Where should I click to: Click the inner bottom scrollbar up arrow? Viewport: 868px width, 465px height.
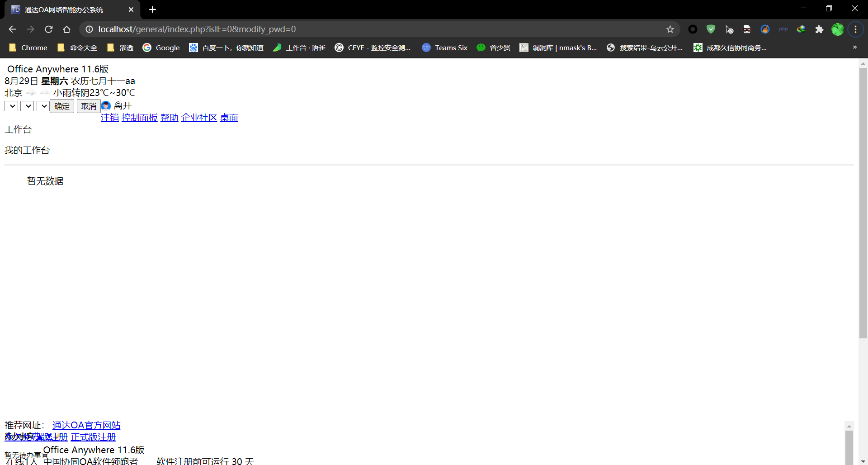[x=849, y=426]
